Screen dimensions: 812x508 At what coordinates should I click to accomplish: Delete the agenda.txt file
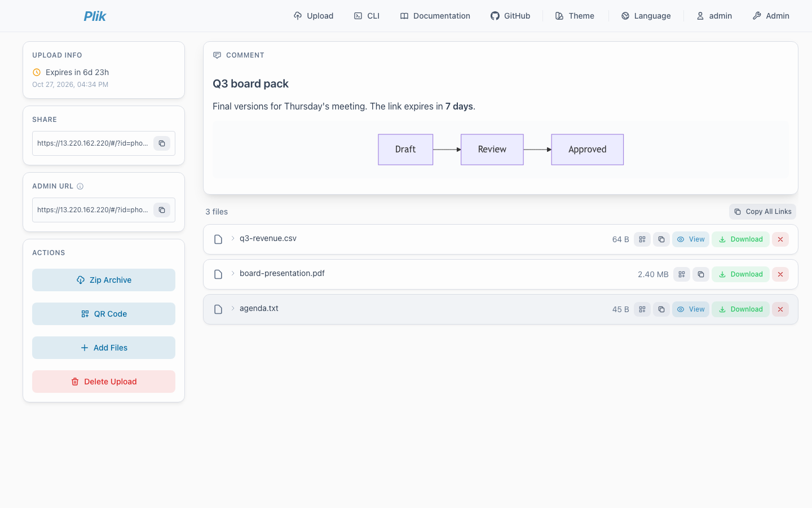pos(780,309)
